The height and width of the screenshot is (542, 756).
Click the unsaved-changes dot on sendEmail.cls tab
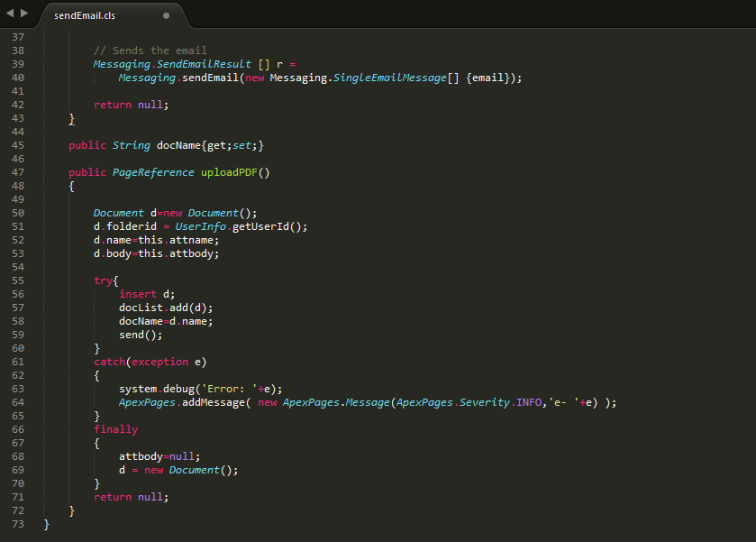[166, 16]
